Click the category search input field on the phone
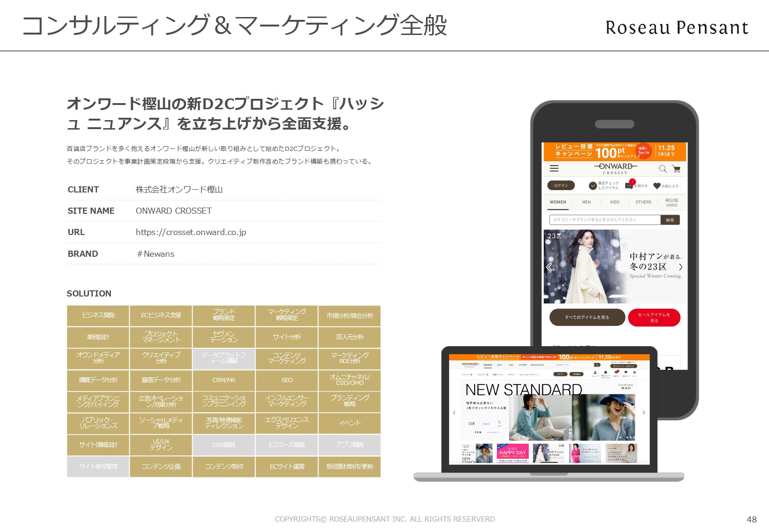This screenshot has height=532, width=769. (x=605, y=219)
